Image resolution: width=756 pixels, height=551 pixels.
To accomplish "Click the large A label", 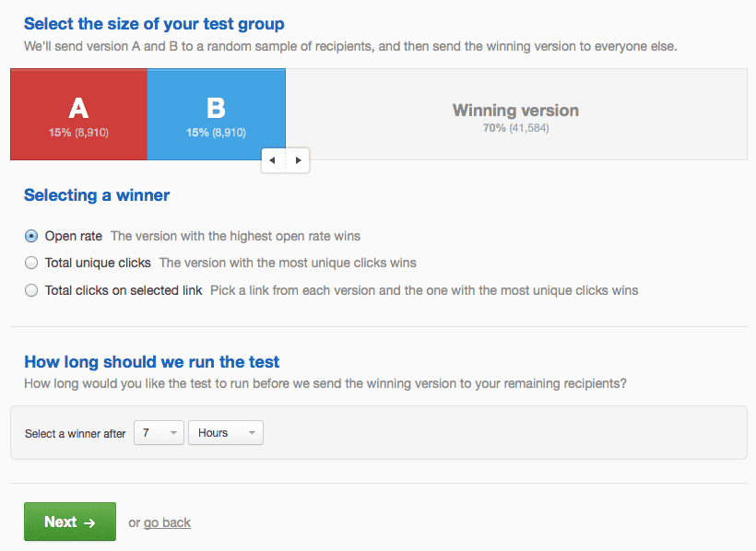I will pyautogui.click(x=77, y=106).
